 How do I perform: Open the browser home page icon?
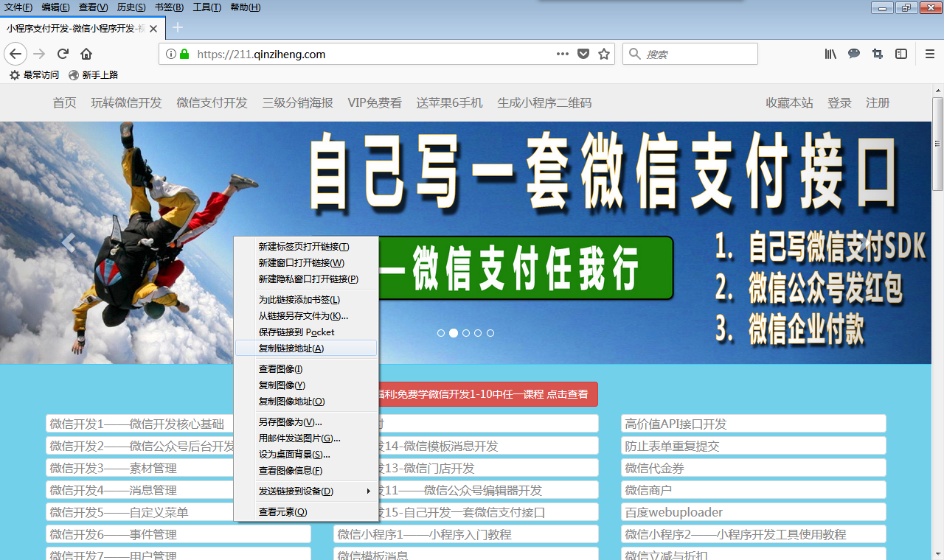(86, 54)
